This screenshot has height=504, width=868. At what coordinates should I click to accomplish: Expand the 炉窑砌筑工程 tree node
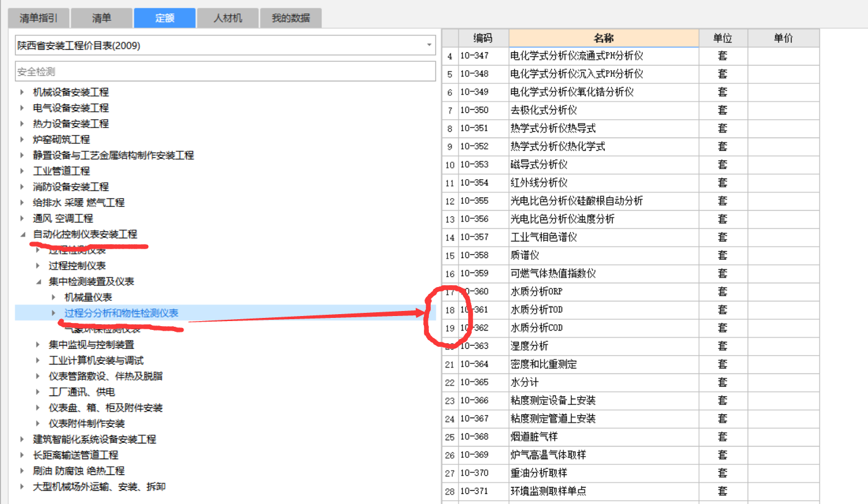pos(22,139)
